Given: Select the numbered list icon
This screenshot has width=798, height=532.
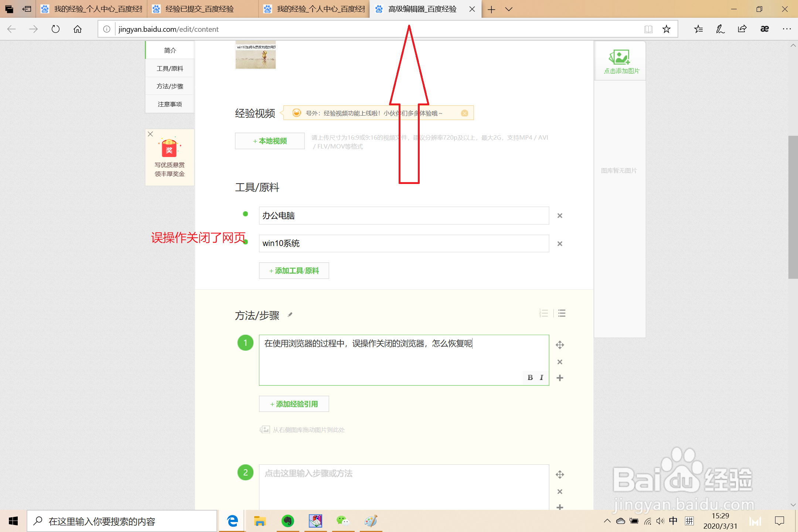Looking at the screenshot, I should [x=544, y=313].
